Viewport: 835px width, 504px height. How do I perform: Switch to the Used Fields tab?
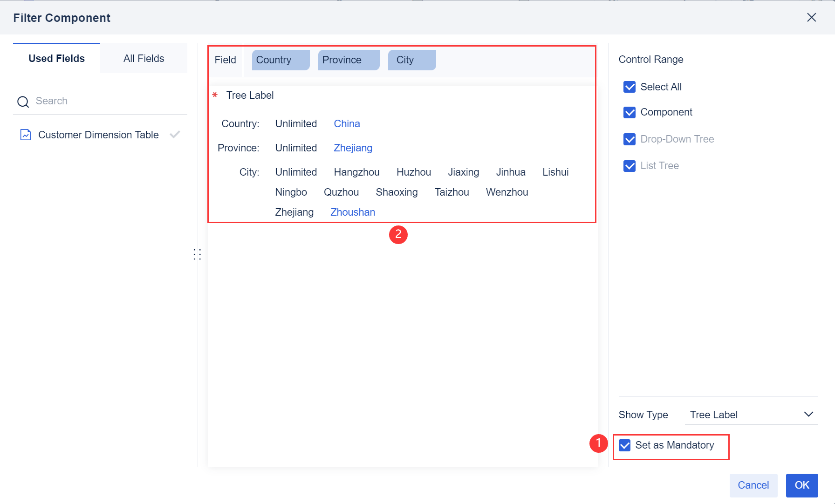[56, 58]
